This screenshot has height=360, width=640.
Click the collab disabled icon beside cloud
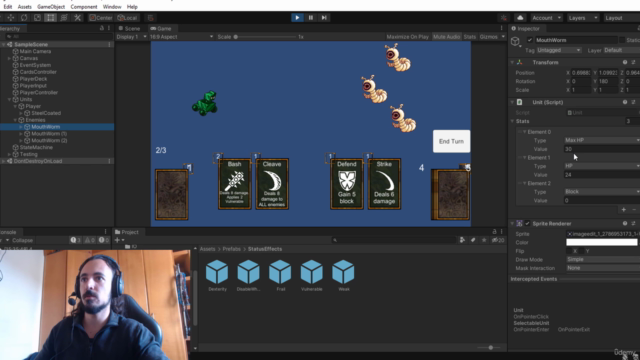(504, 18)
